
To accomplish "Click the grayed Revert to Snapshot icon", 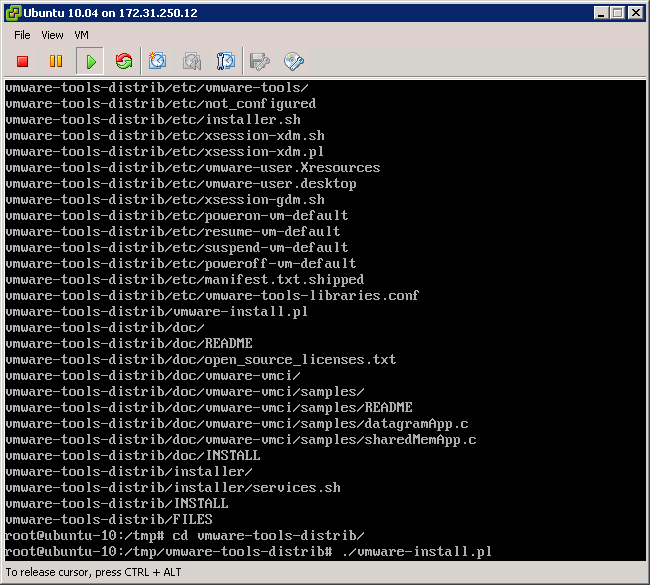I will pos(192,61).
